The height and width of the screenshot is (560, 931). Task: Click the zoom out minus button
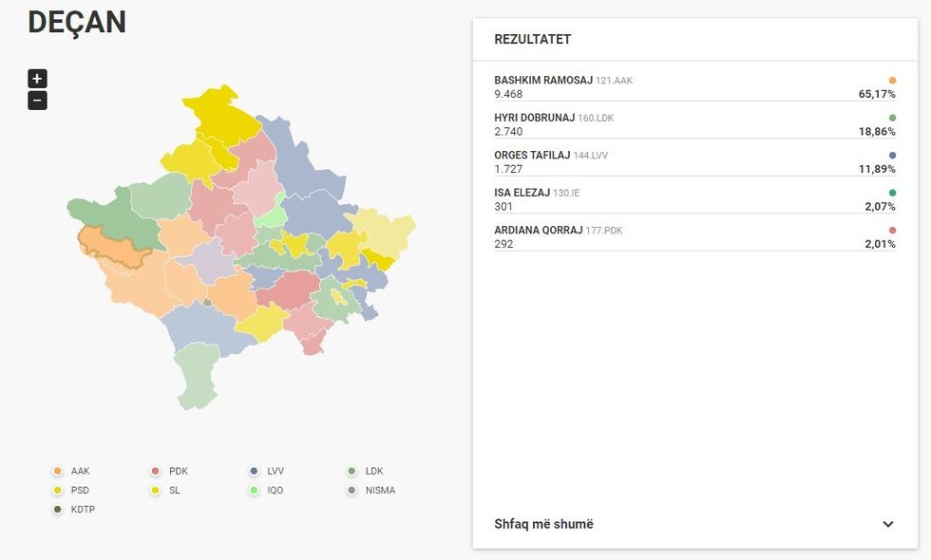pyautogui.click(x=37, y=101)
